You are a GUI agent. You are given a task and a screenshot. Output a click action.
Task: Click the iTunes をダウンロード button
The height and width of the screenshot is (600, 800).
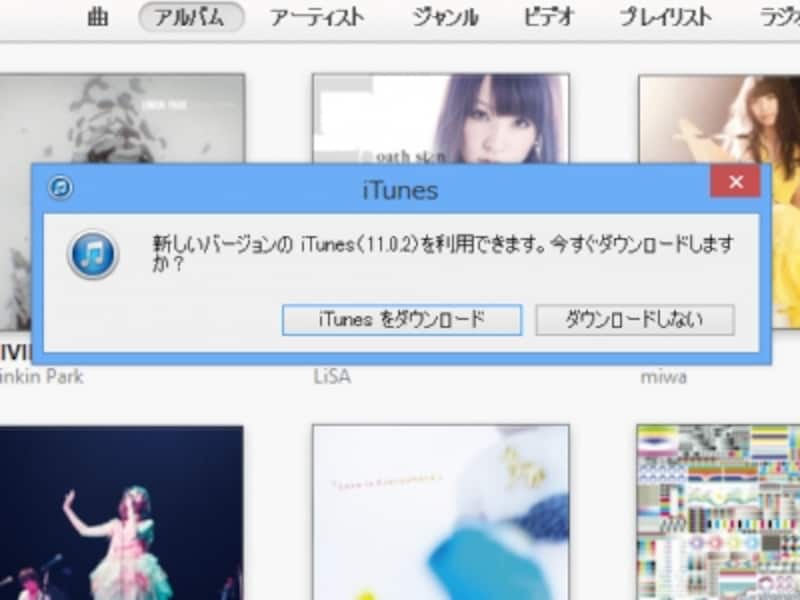click(402, 320)
